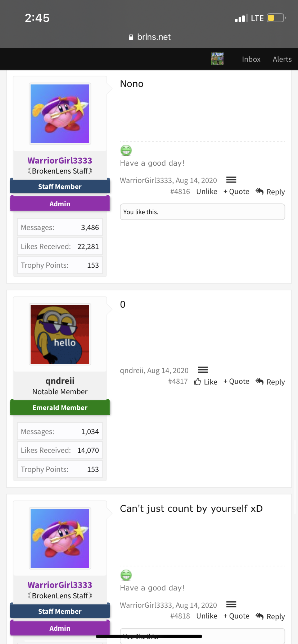This screenshot has width=298, height=644.
Task: Click the Reply arrow on post #4818
Action: point(270,616)
